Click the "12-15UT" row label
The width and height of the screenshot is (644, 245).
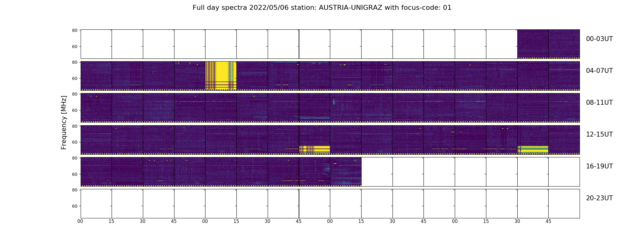tap(599, 134)
